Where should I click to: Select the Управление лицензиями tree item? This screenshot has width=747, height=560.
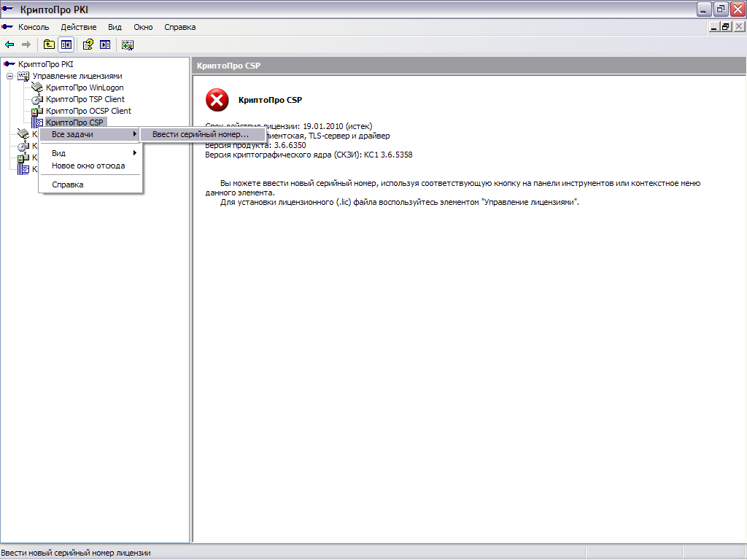[x=77, y=76]
